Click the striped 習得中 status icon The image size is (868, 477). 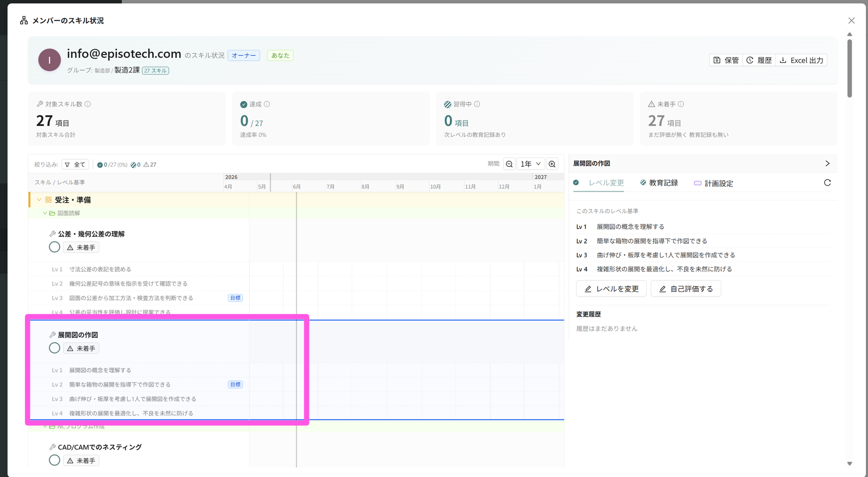[x=447, y=104]
